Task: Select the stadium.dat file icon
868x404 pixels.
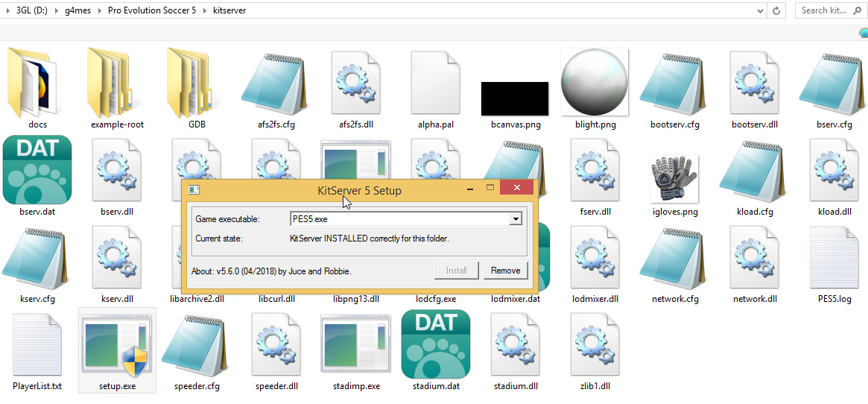Action: click(436, 344)
